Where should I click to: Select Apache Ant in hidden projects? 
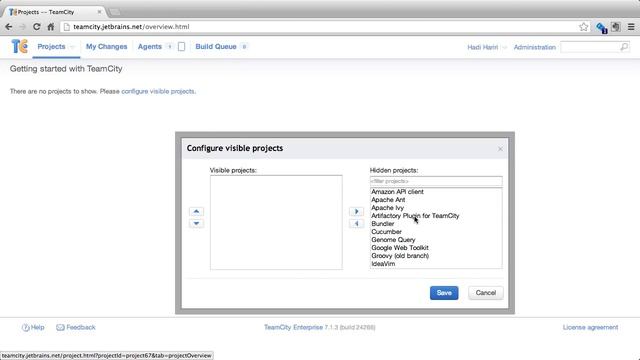(x=388, y=200)
